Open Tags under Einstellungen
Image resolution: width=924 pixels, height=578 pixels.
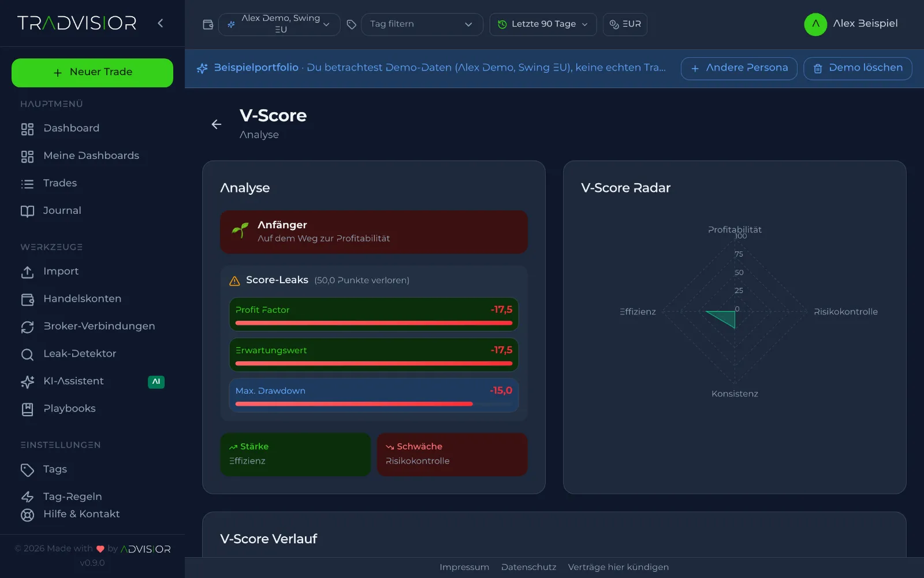point(92,469)
